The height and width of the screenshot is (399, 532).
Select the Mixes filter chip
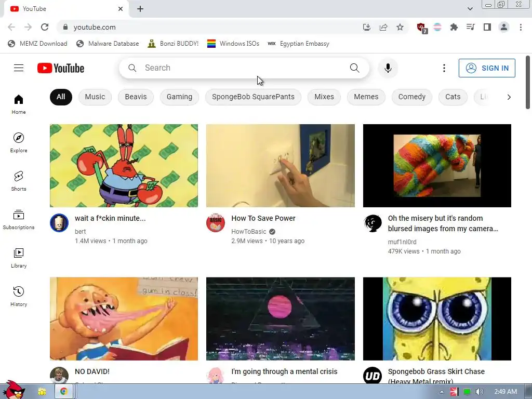click(324, 97)
